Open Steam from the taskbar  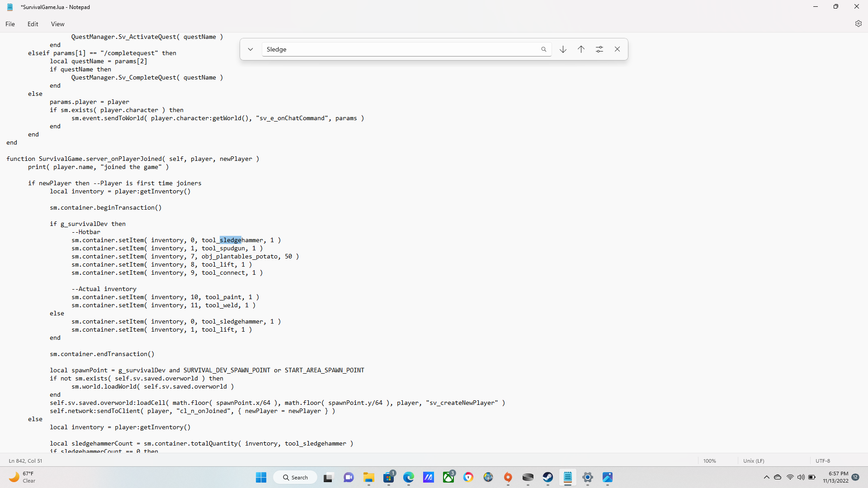click(547, 477)
